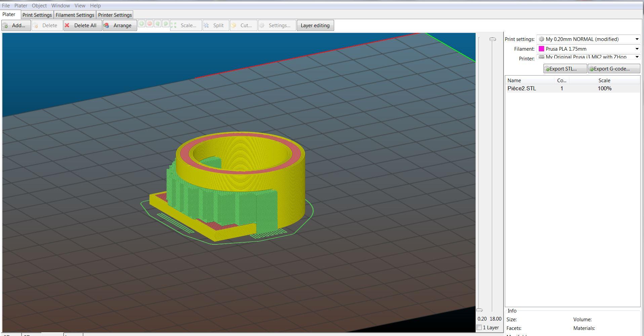Click the rotate clockwise icon
This screenshot has width=644, height=336.
[165, 24]
